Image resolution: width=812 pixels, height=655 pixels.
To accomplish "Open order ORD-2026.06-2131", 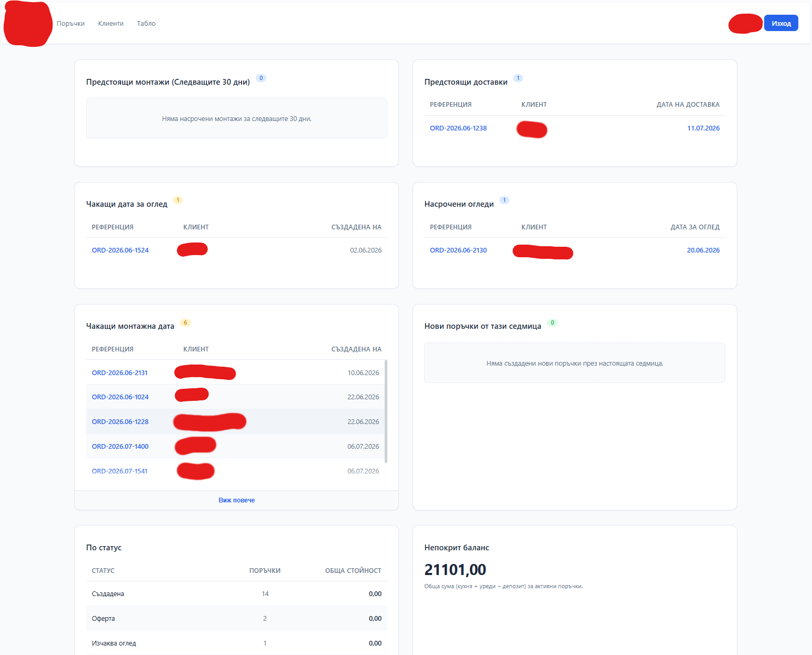I will point(120,373).
